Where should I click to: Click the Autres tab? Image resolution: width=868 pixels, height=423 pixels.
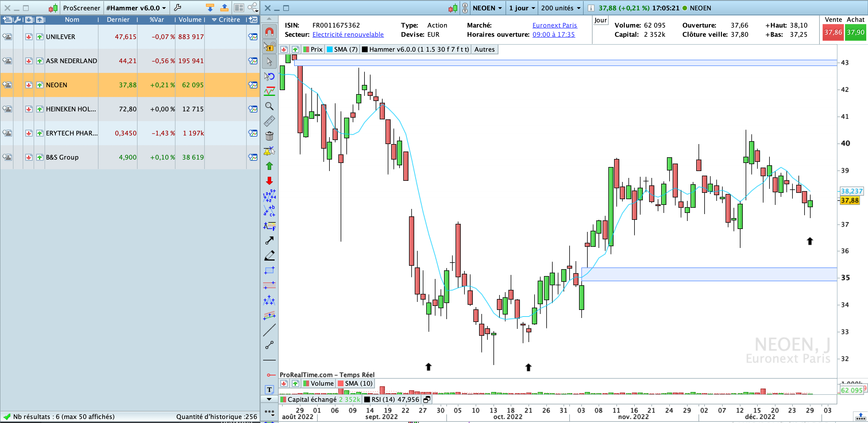[x=485, y=50]
